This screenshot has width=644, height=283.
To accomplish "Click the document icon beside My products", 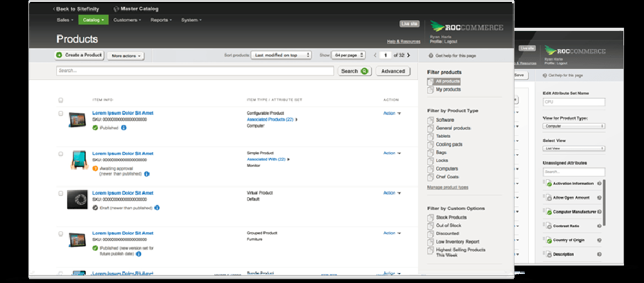I will tap(430, 90).
